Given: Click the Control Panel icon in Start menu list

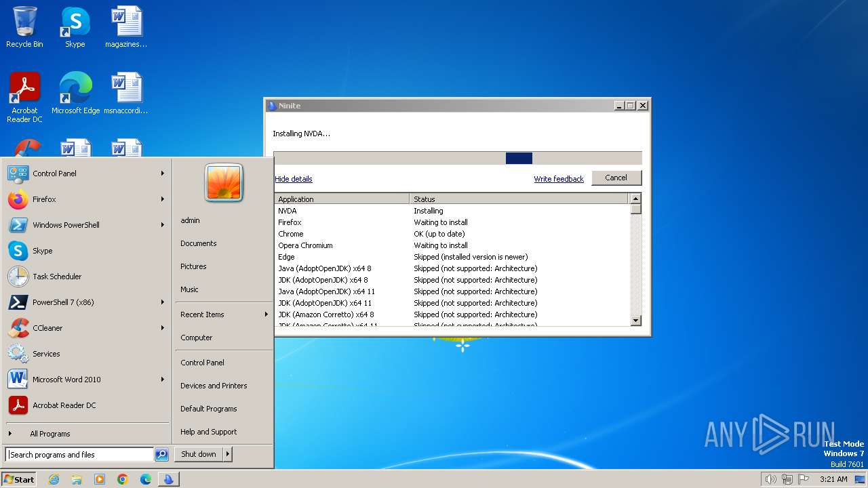Looking at the screenshot, I should (18, 174).
